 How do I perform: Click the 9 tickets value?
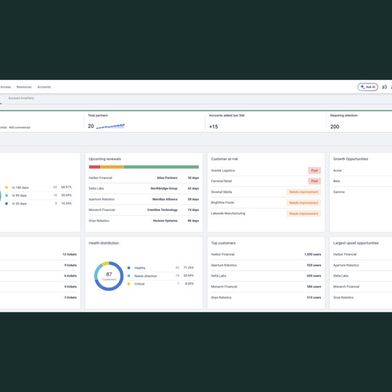pyautogui.click(x=70, y=265)
